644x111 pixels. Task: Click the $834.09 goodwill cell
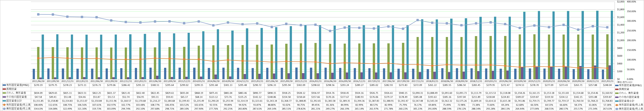(38, 93)
